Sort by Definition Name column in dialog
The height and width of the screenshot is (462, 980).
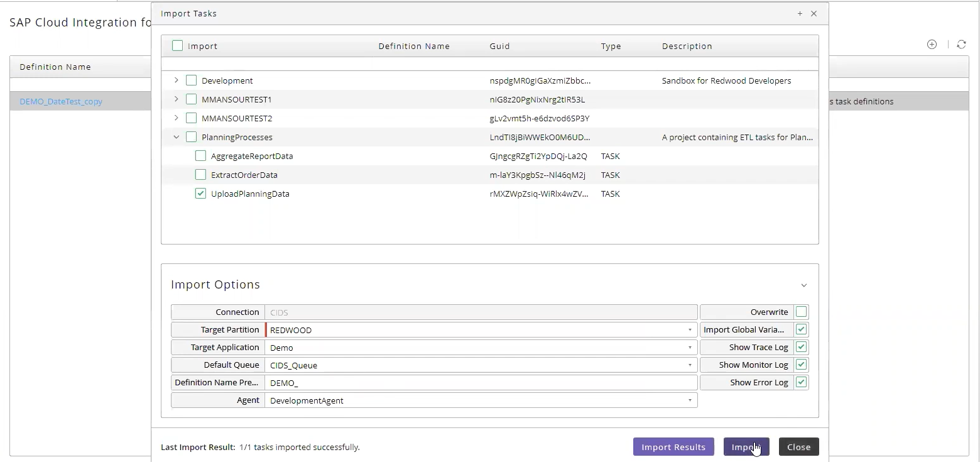(x=414, y=46)
